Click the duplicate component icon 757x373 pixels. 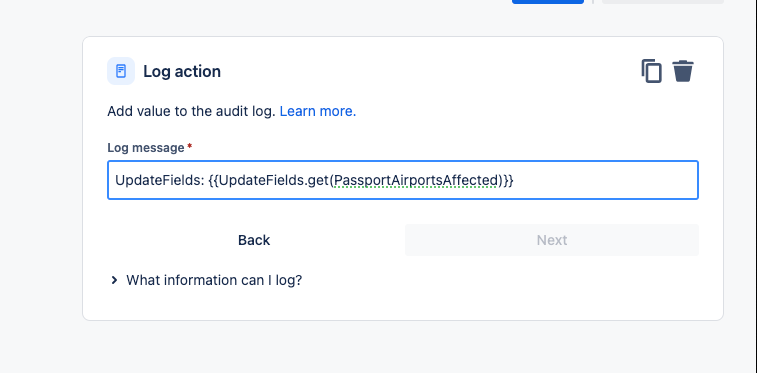click(x=651, y=71)
